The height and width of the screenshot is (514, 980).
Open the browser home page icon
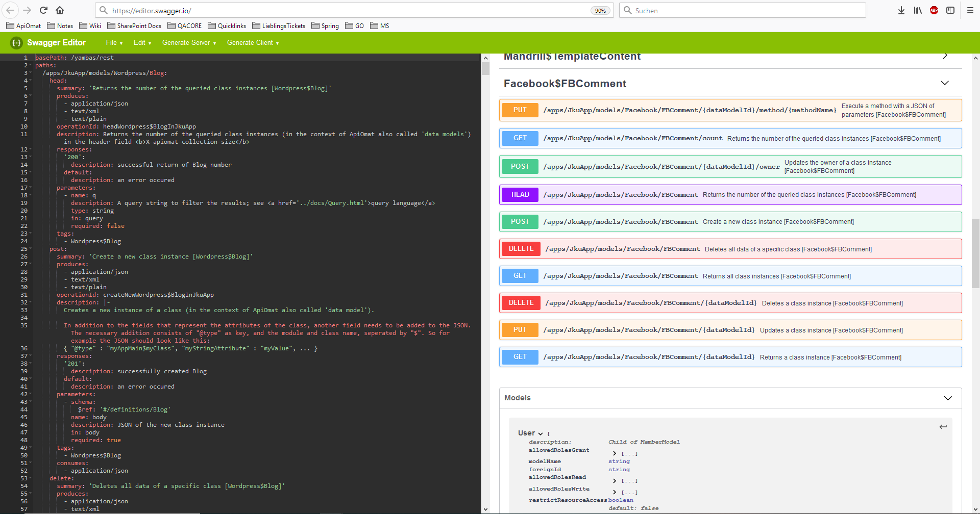coord(60,10)
